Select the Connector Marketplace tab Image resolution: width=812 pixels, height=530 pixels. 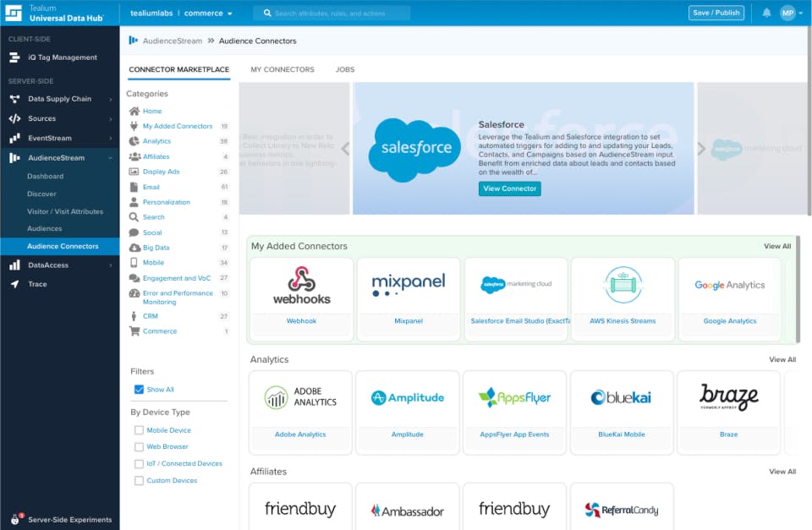pyautogui.click(x=178, y=69)
